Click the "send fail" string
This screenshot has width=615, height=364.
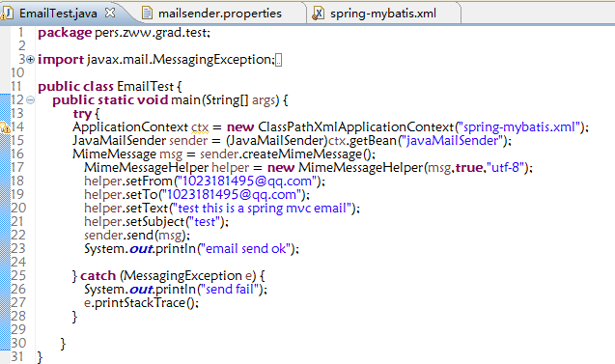(230, 290)
